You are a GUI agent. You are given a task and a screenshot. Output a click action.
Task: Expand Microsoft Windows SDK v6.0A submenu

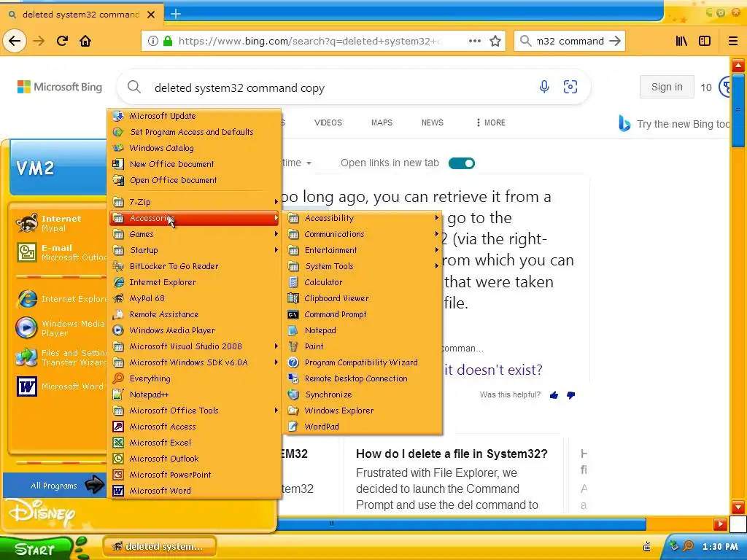click(x=195, y=362)
